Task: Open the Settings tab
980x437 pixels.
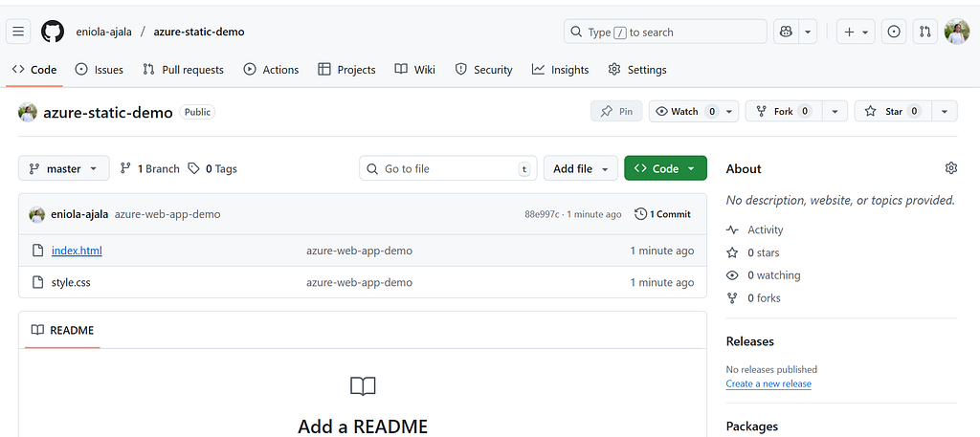Action: point(637,70)
